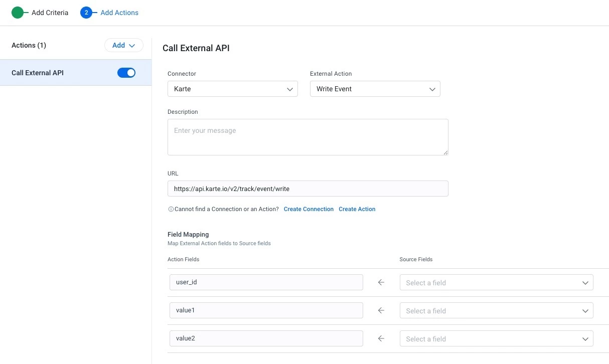
Task: Toggle the Call External API switch off
Action: (x=126, y=73)
